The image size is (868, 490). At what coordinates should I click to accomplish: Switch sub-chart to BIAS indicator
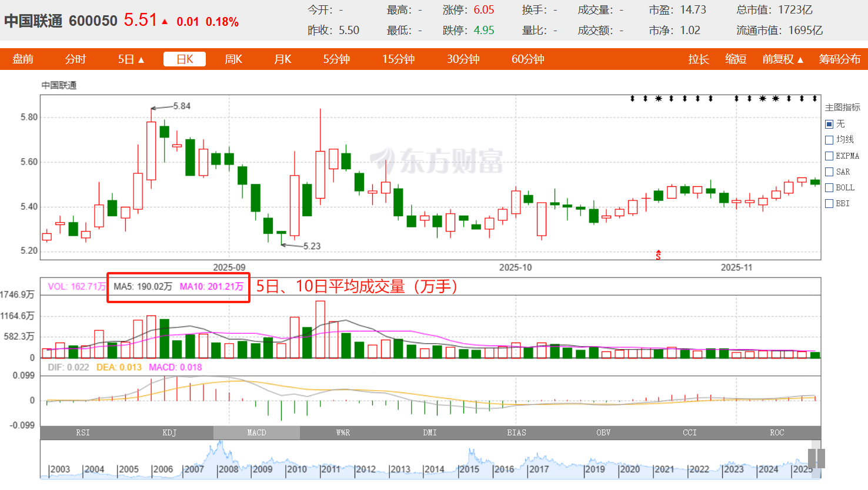click(x=517, y=432)
